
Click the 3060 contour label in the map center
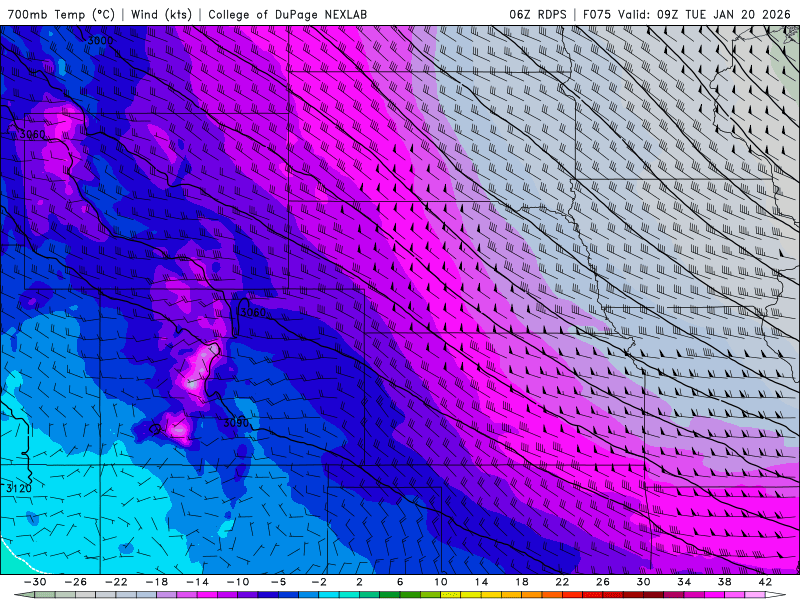click(x=253, y=312)
